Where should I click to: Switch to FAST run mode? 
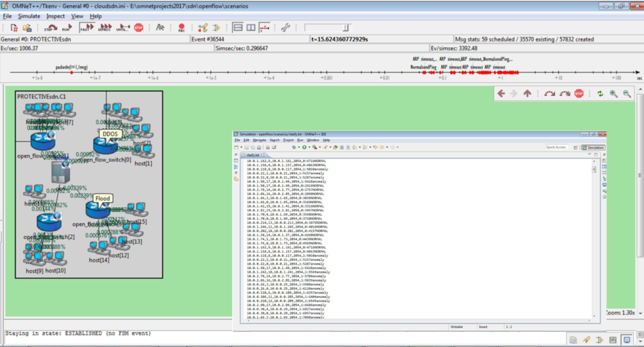86,28
